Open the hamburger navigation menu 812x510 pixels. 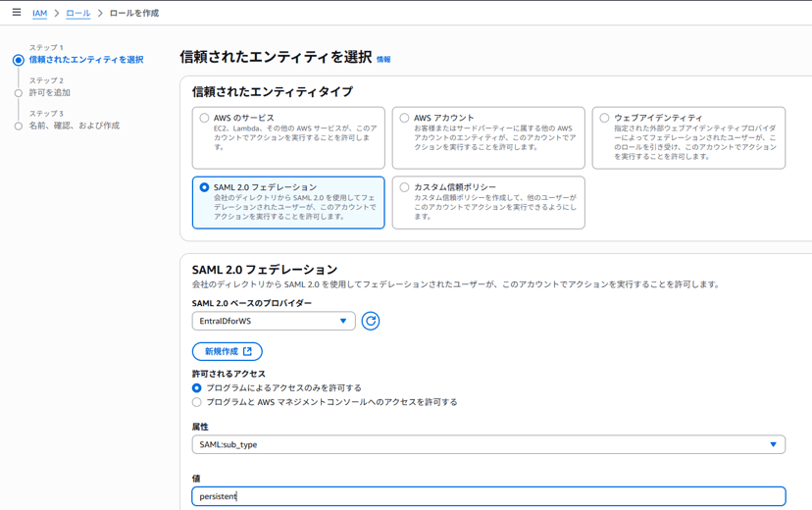pos(17,13)
